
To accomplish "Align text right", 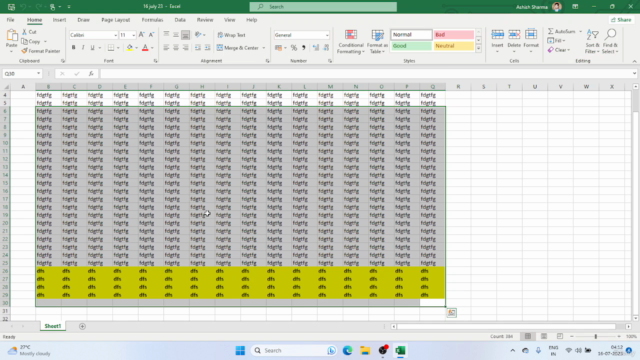I will tap(185, 48).
